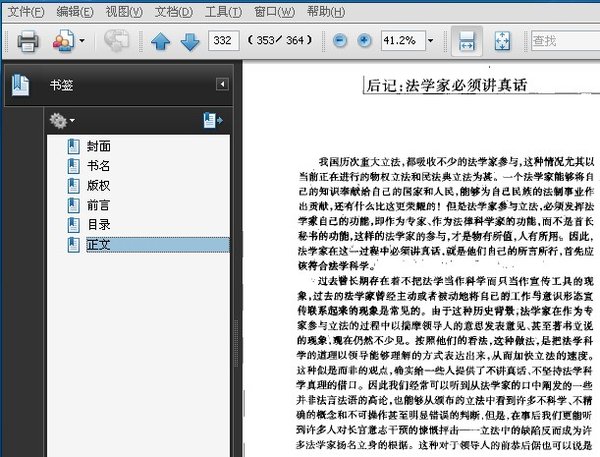This screenshot has width=600, height=457.
Task: Open the zoom percentage dropdown arrow
Action: pos(431,41)
